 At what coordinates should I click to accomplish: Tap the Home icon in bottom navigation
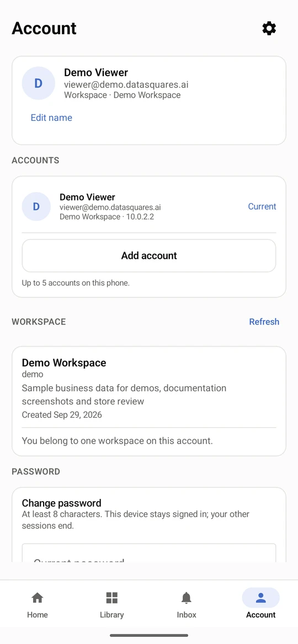[x=38, y=598]
